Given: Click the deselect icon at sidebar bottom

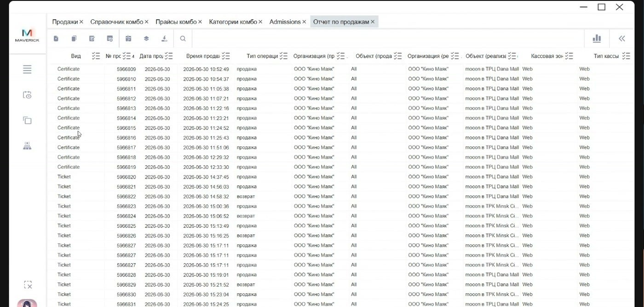Looking at the screenshot, I should point(28,285).
